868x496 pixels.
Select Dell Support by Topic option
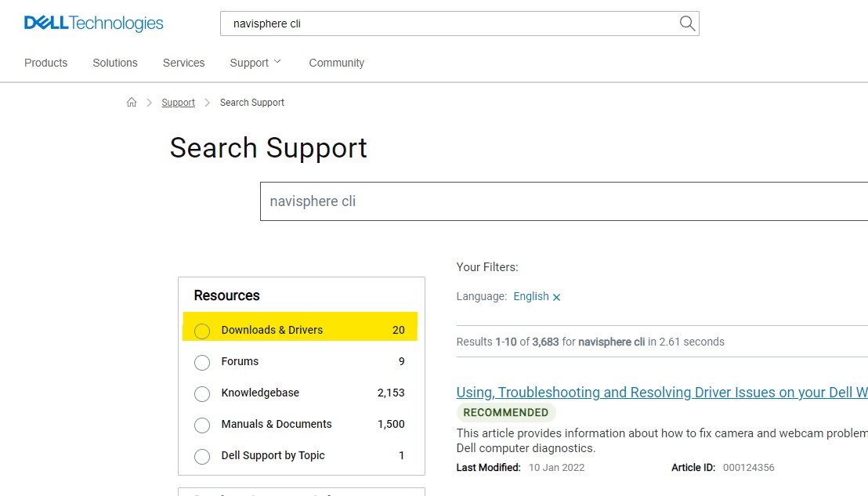(202, 456)
